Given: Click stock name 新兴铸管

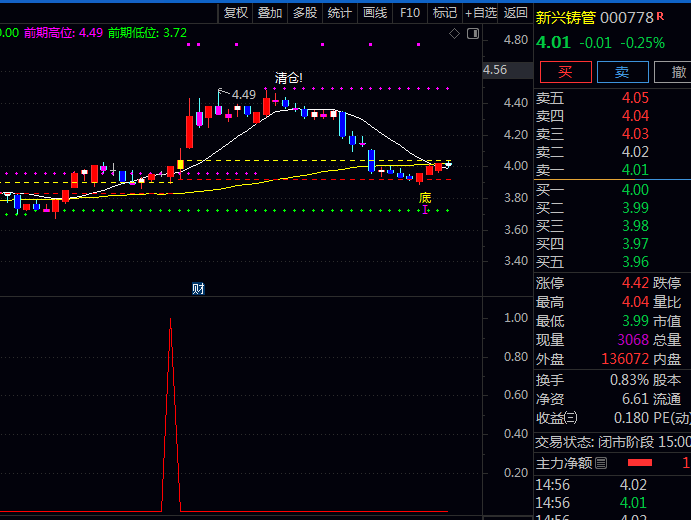Looking at the screenshot, I should point(565,18).
